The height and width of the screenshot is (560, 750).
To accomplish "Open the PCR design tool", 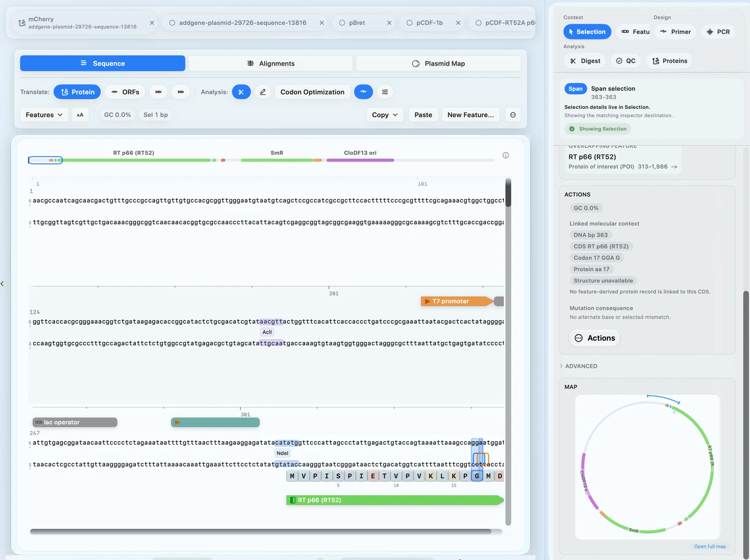I will tap(718, 32).
